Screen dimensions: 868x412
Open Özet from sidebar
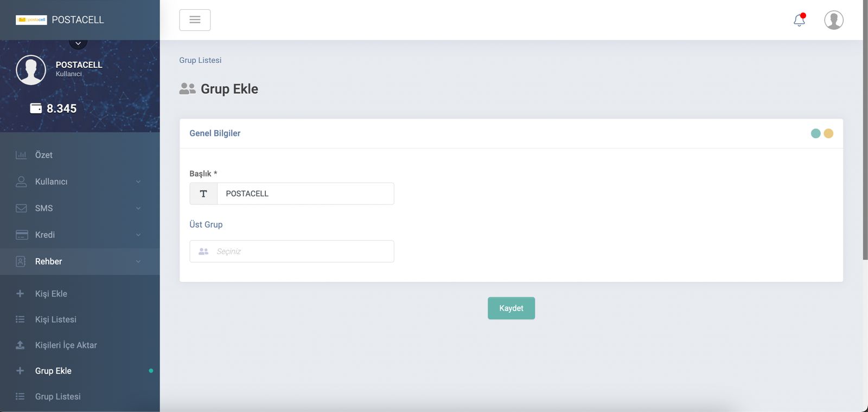80,155
